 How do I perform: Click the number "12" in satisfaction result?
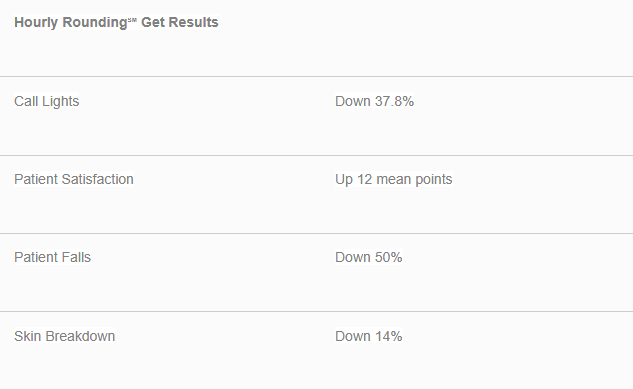[364, 179]
